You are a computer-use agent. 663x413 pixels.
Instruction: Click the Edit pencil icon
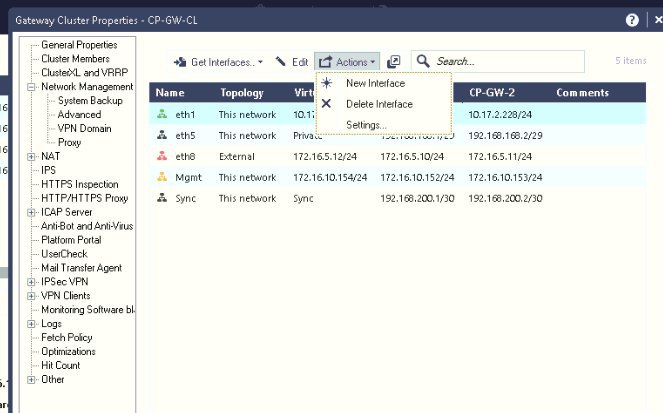point(280,62)
